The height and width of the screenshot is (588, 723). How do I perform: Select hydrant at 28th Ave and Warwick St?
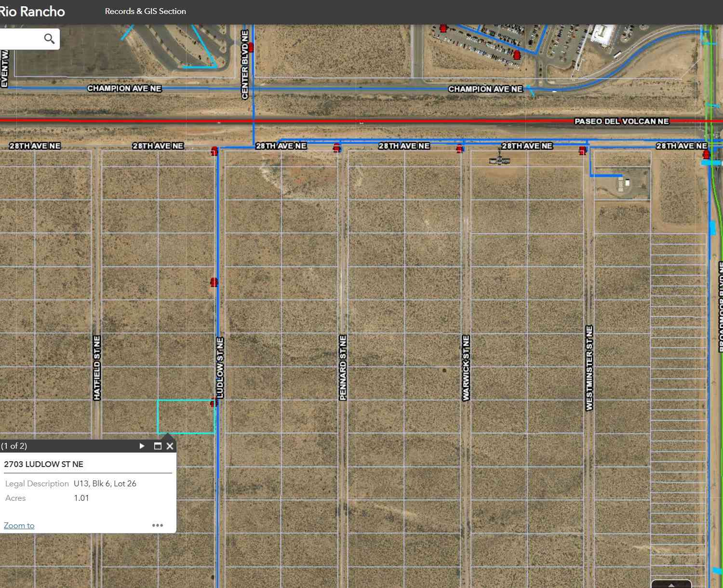click(460, 148)
